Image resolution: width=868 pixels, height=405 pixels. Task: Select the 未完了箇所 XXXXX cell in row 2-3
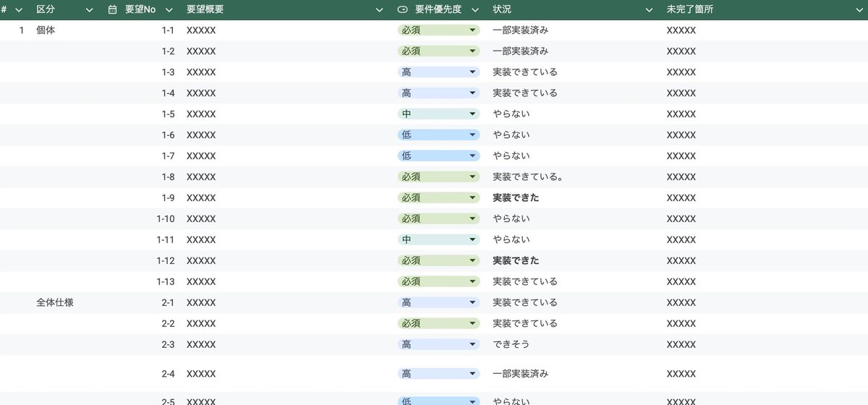click(x=681, y=345)
